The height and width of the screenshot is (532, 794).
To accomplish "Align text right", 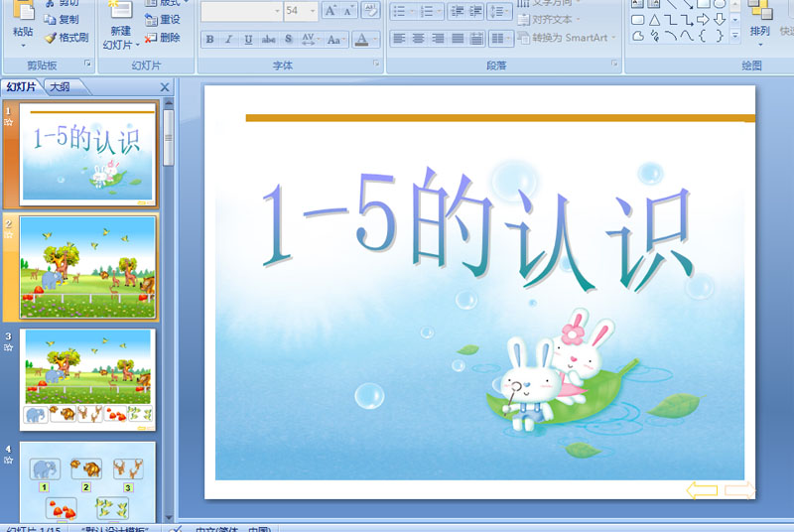I will [438, 39].
